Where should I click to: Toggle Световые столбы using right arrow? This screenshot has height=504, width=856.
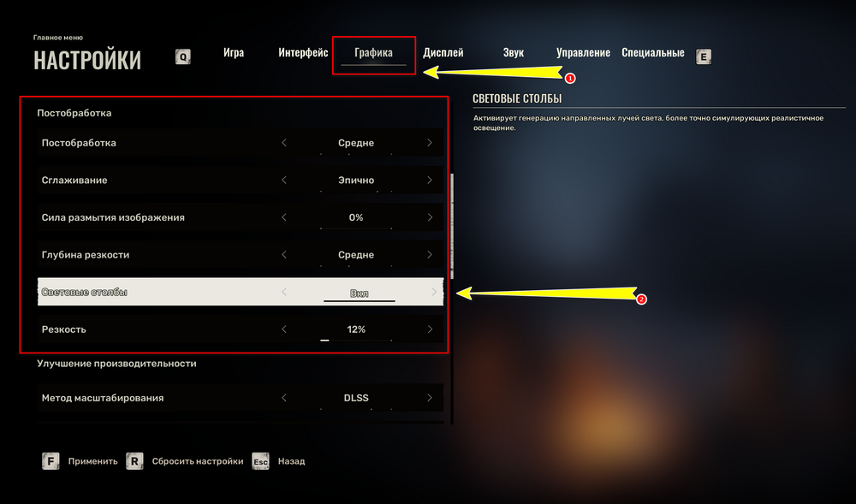point(434,292)
